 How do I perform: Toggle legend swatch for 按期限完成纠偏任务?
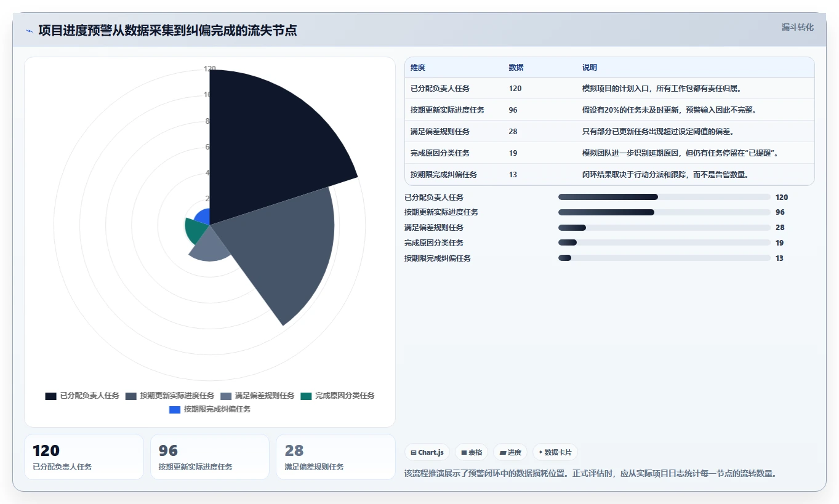[x=175, y=409]
